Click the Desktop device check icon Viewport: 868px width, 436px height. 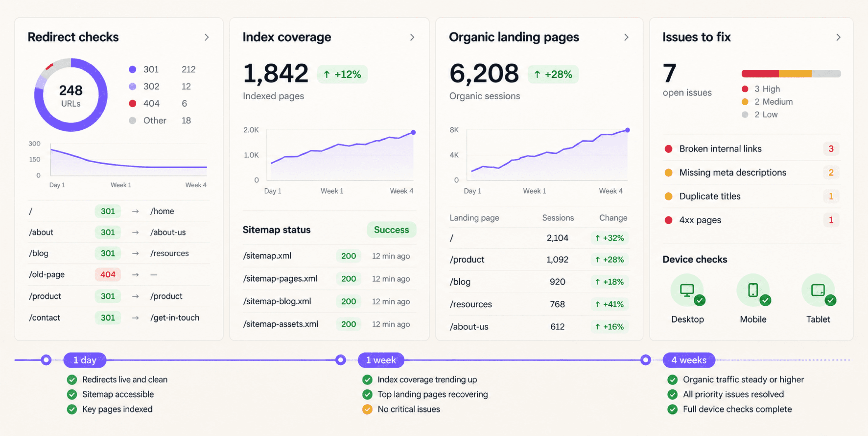[687, 290]
